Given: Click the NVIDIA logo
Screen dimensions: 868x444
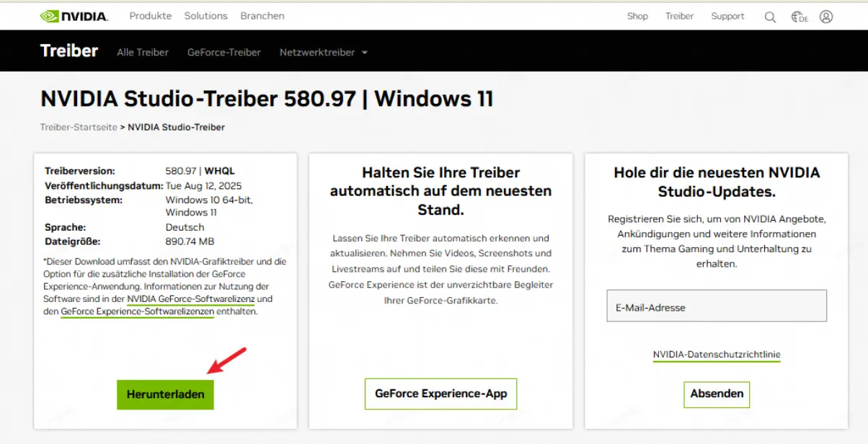Looking at the screenshot, I should pos(74,16).
